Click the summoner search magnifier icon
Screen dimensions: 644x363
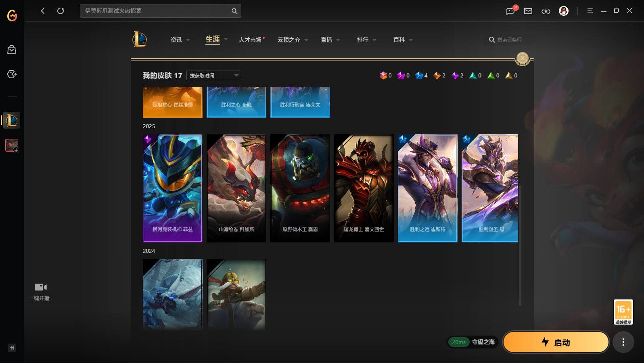tap(492, 40)
